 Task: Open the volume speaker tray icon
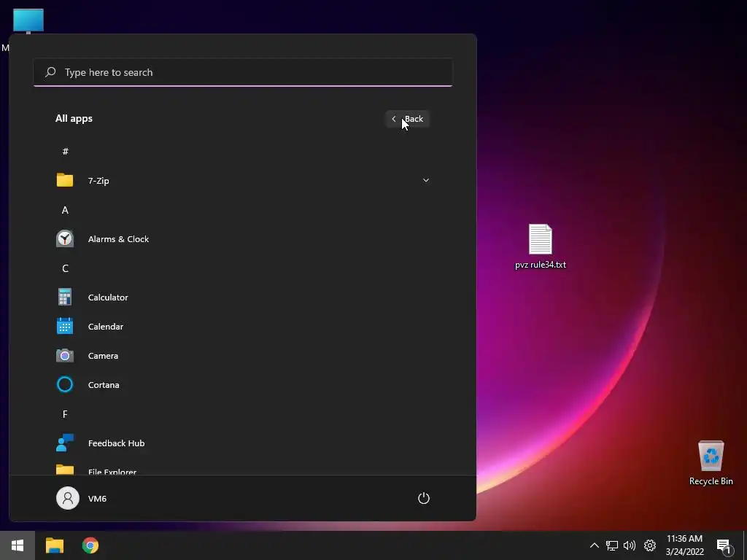(630, 545)
